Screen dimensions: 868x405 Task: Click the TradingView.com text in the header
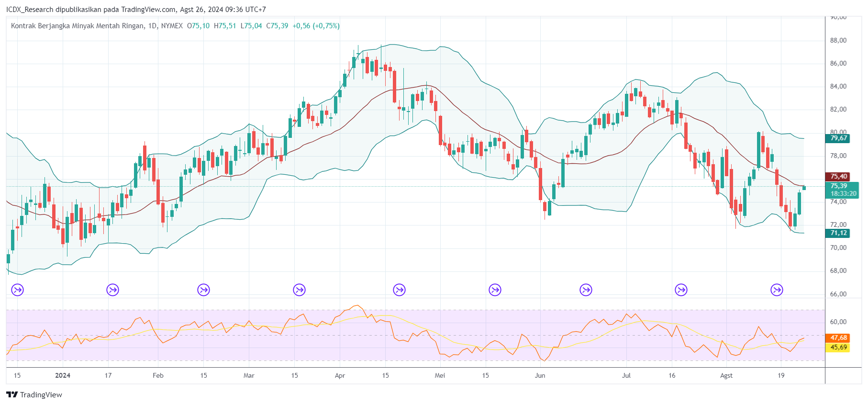click(149, 10)
